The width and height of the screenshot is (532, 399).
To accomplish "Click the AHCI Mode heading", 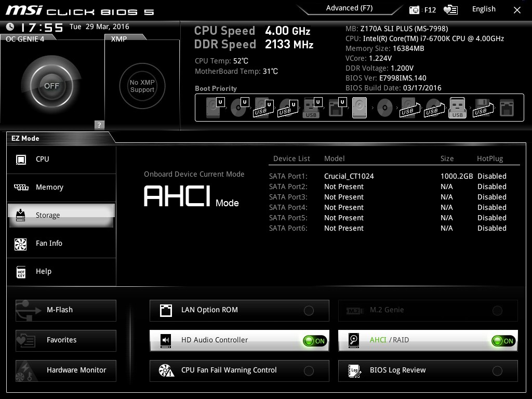I will click(191, 196).
